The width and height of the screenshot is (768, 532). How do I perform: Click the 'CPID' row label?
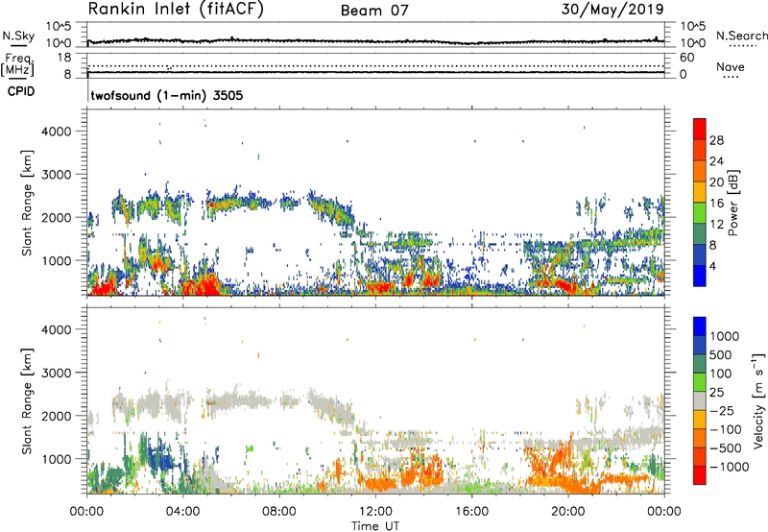tap(21, 91)
